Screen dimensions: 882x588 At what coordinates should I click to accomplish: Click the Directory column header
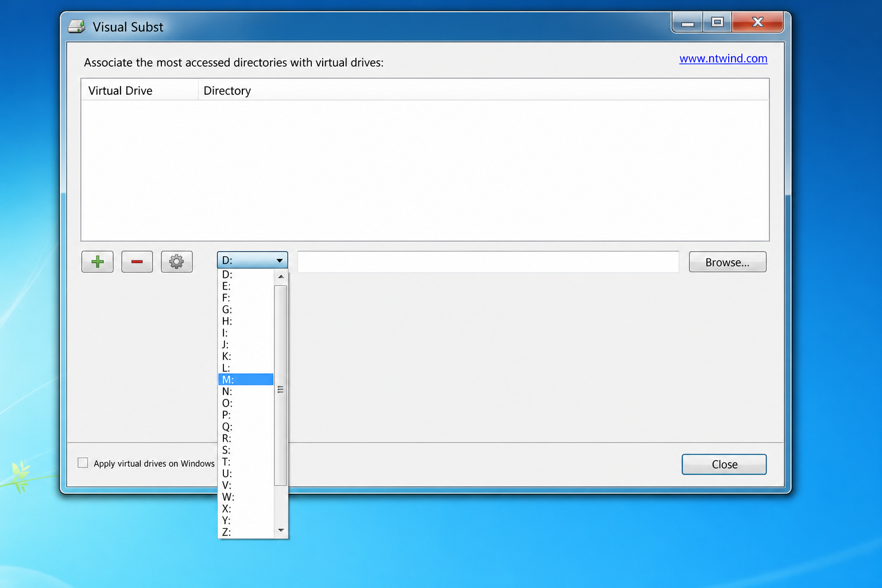[x=483, y=90]
